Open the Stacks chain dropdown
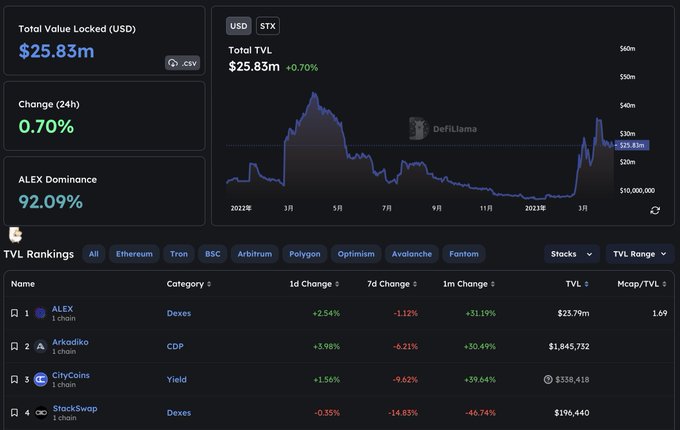 [x=572, y=254]
